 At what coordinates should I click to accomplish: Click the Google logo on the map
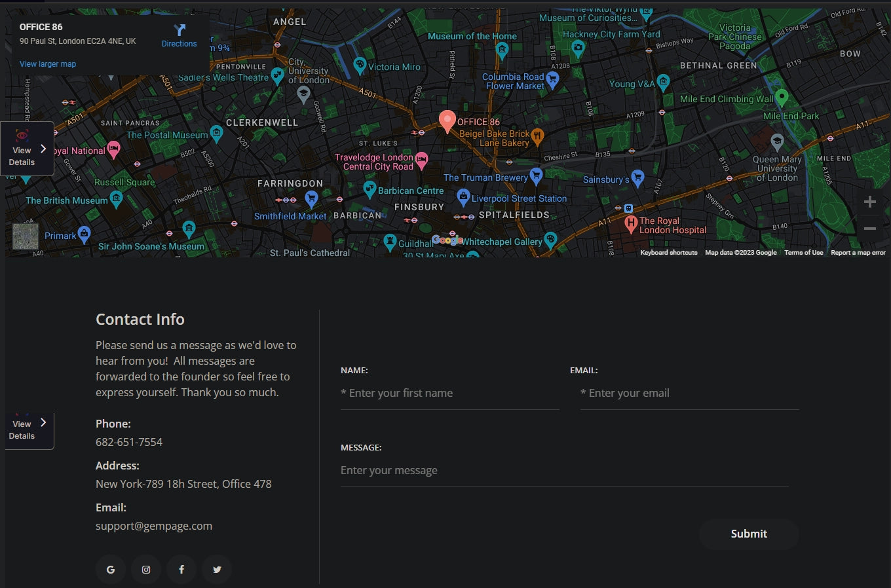tap(447, 240)
